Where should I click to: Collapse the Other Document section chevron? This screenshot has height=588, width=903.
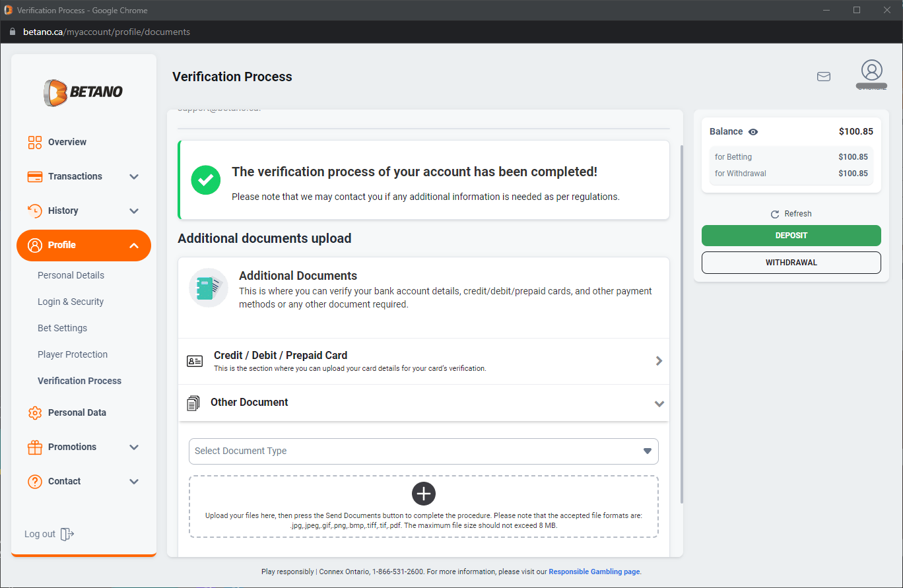tap(659, 403)
